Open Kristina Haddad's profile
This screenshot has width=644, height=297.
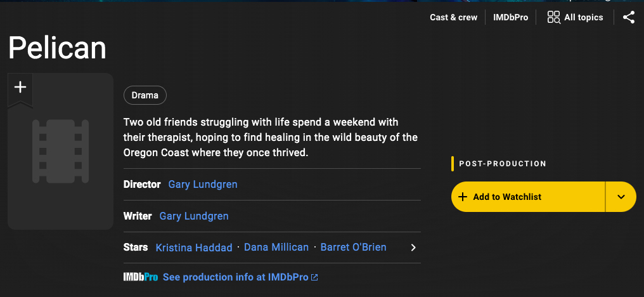click(194, 247)
